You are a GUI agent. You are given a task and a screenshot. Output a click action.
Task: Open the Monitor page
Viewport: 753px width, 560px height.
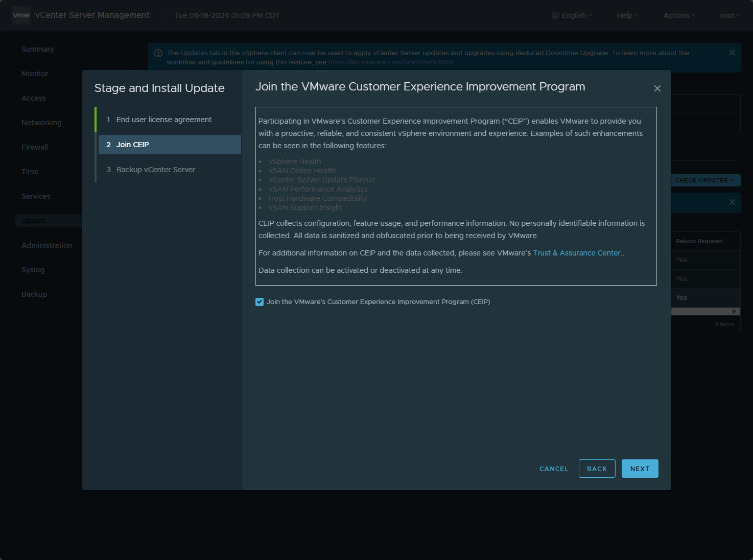coord(35,74)
